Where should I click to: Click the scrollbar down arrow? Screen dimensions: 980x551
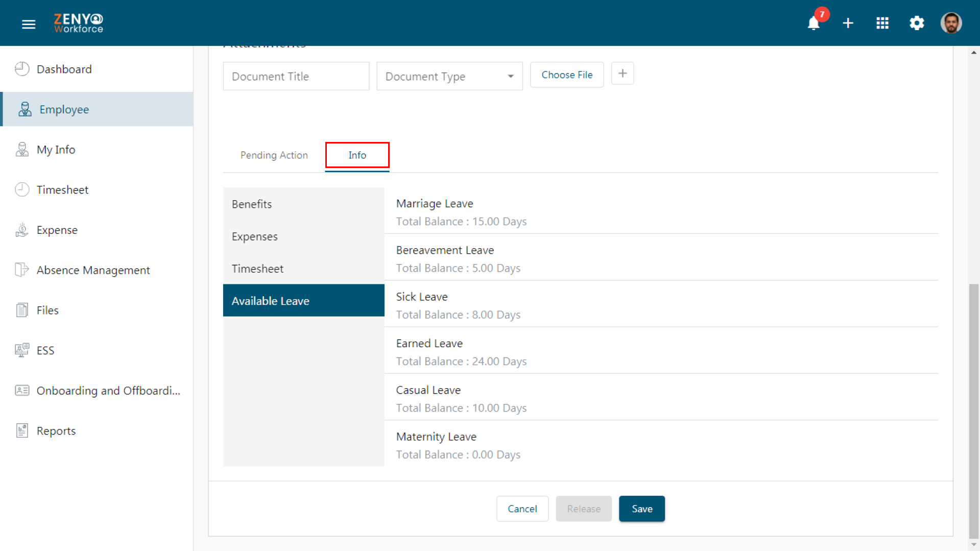974,545
